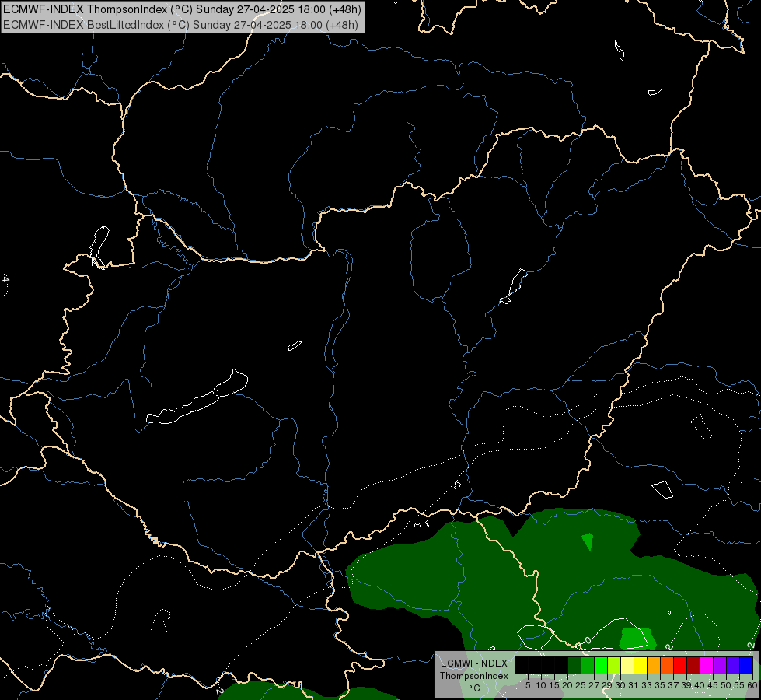This screenshot has height=700, width=761.
Task: Select the red 37-39 legend swatch
Action: point(680,665)
